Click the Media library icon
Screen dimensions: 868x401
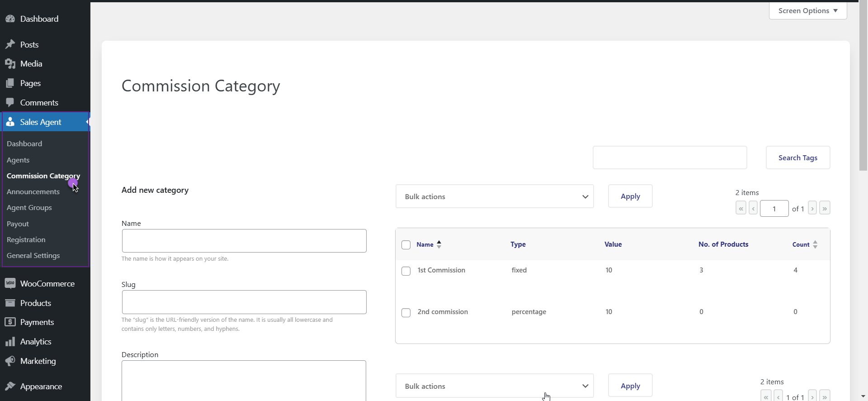(x=10, y=64)
